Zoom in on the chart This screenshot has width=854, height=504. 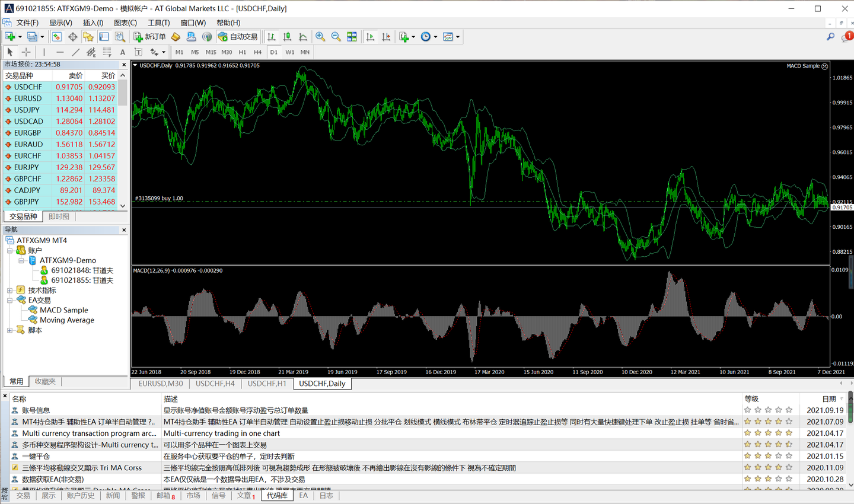(x=320, y=37)
